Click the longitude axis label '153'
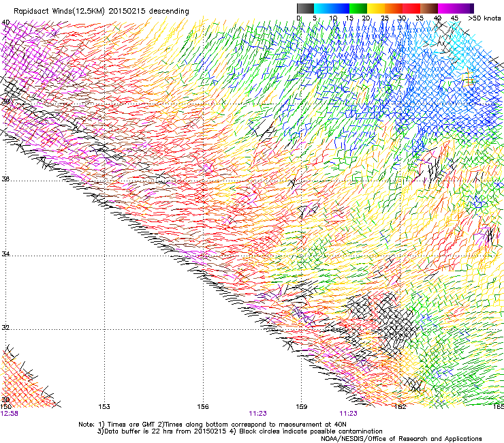The image size is (504, 443). pos(104,407)
